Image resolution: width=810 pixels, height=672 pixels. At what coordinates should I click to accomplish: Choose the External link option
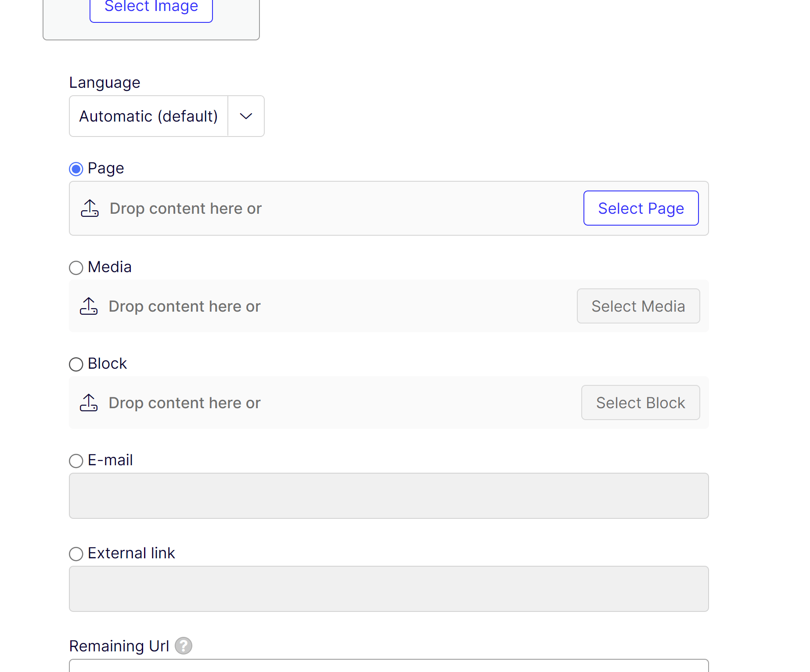(76, 554)
